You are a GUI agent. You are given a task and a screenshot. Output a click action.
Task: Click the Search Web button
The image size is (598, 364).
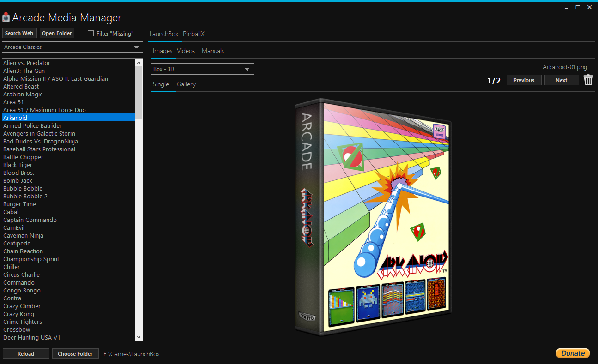[x=19, y=33]
